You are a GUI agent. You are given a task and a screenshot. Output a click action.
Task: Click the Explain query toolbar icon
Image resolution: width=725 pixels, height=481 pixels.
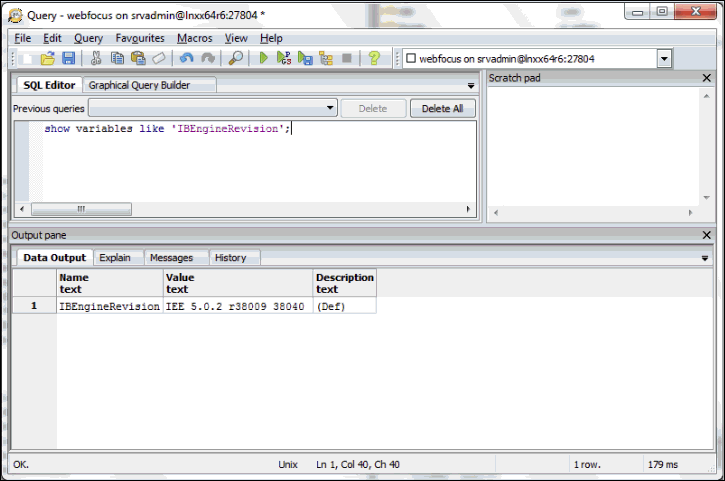coord(326,58)
